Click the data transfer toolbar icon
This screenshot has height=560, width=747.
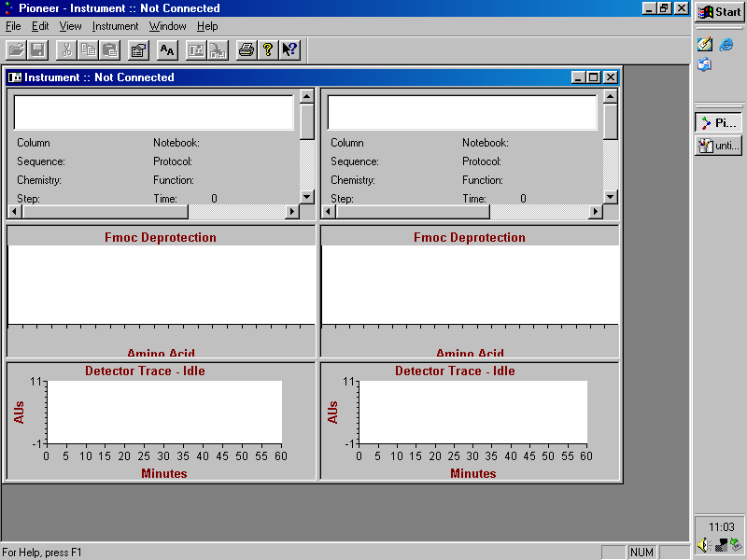coord(218,49)
